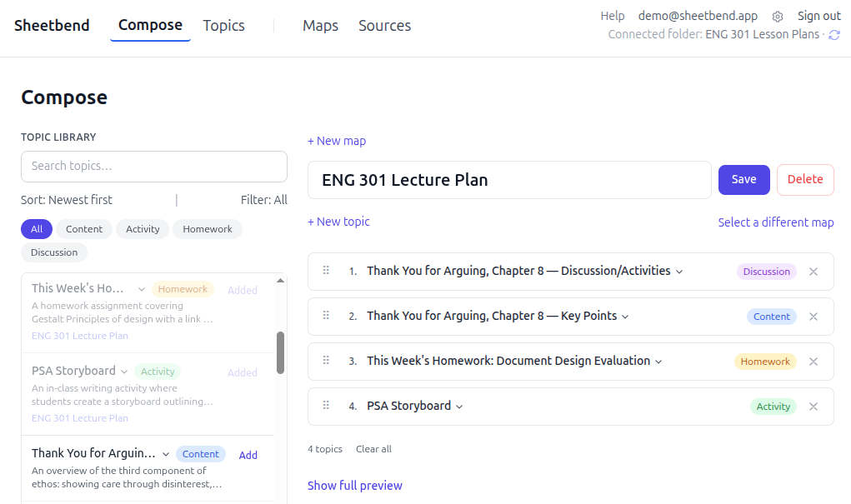Image resolution: width=851 pixels, height=504 pixels.
Task: Click the sync refresh icon beside connected folder
Action: pyautogui.click(x=834, y=35)
